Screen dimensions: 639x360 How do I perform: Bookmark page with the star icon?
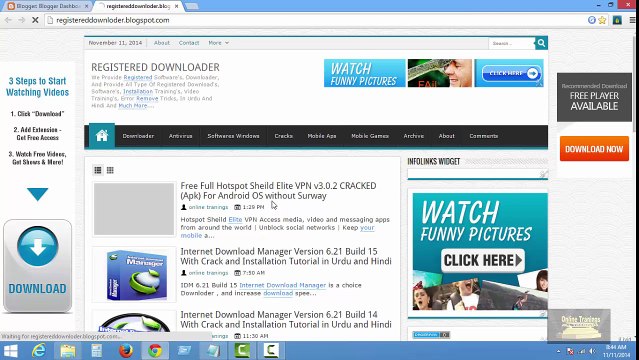[602, 20]
